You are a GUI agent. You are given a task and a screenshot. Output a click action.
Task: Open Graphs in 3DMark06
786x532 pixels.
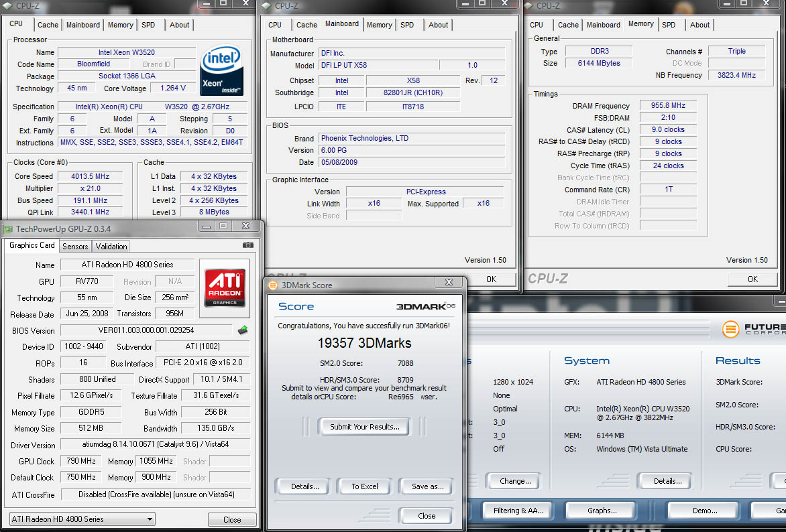coord(602,511)
